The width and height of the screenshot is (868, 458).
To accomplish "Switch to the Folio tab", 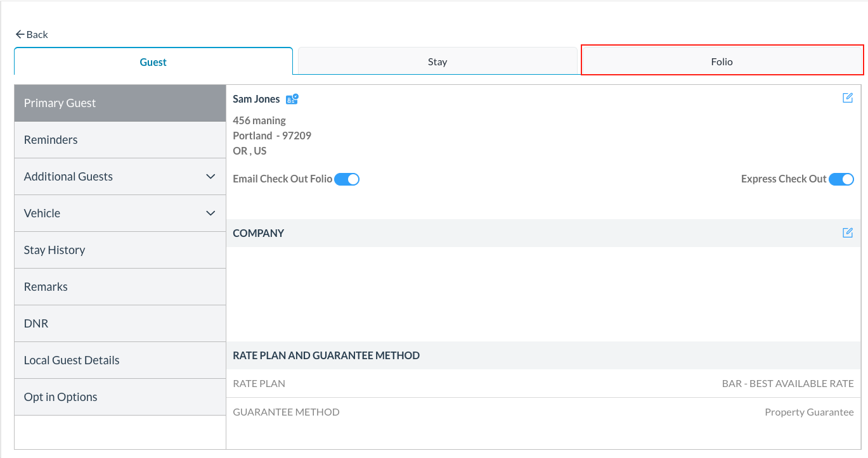I will click(x=722, y=61).
